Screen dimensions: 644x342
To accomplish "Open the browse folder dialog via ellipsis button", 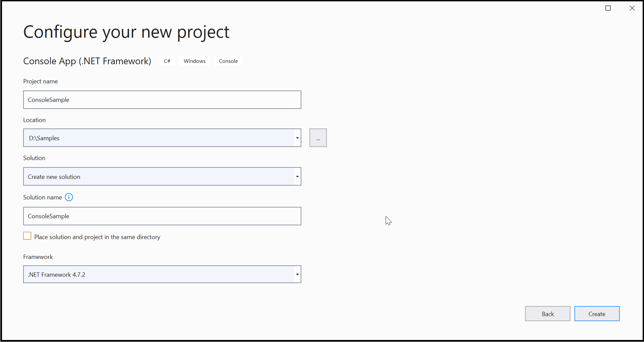I will [x=317, y=138].
